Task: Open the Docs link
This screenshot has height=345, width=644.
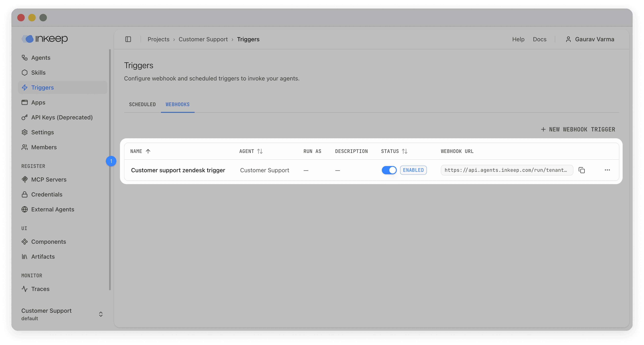Action: point(540,39)
